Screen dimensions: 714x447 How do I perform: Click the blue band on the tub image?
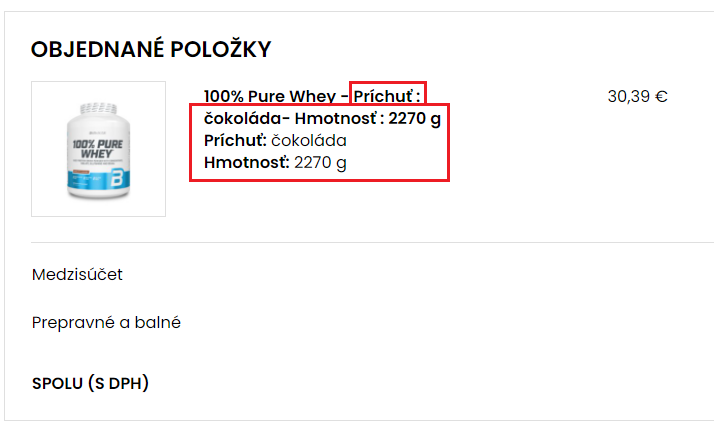click(x=98, y=179)
